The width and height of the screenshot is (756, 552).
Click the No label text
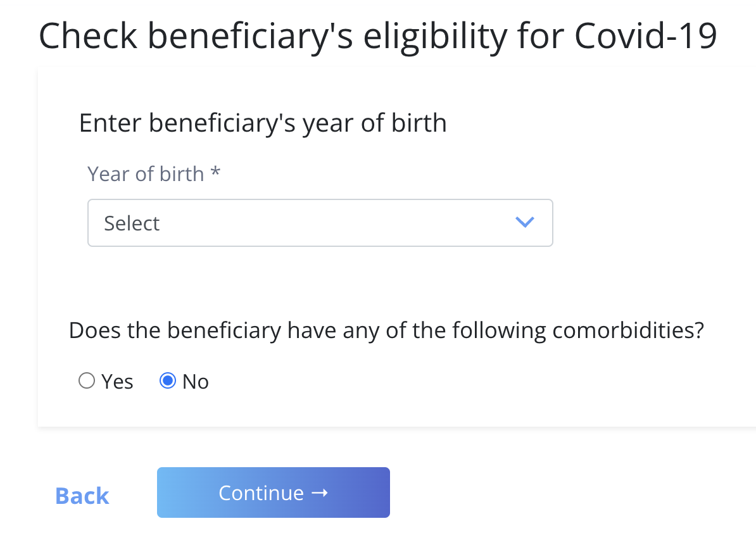[x=196, y=382]
